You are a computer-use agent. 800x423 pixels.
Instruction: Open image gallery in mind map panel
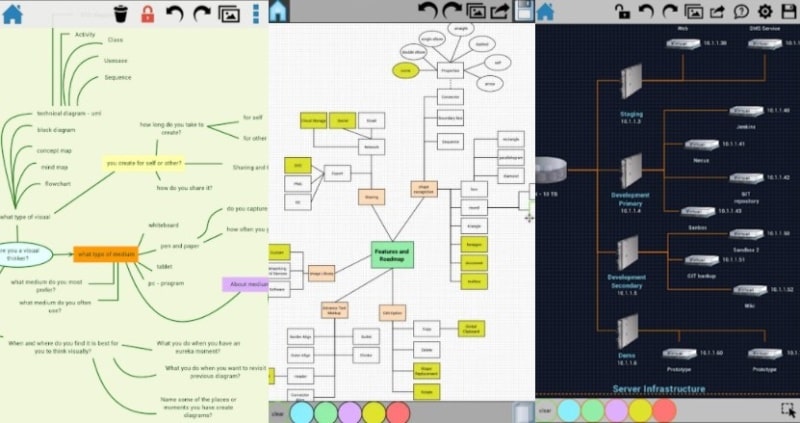click(229, 14)
